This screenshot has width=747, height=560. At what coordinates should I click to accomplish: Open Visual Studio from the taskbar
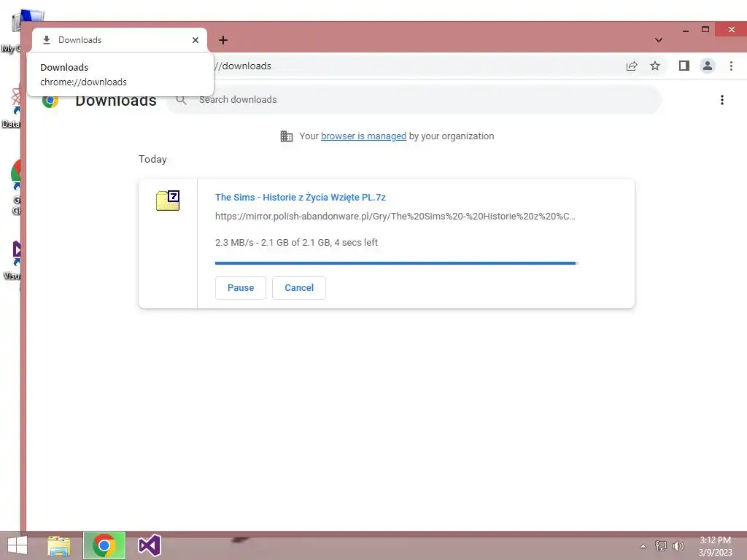(x=149, y=545)
